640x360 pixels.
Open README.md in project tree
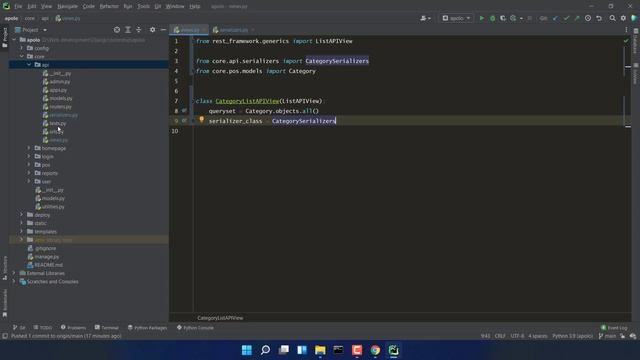(x=45, y=265)
